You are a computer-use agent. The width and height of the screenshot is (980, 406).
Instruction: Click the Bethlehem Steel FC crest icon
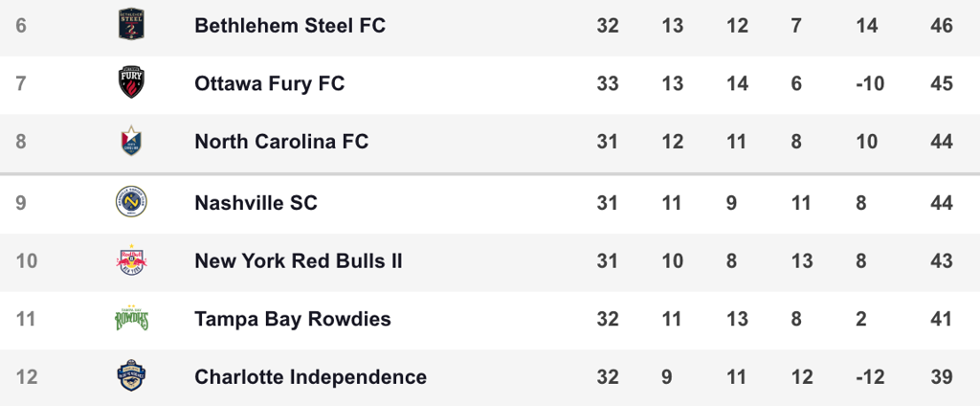tap(130, 25)
